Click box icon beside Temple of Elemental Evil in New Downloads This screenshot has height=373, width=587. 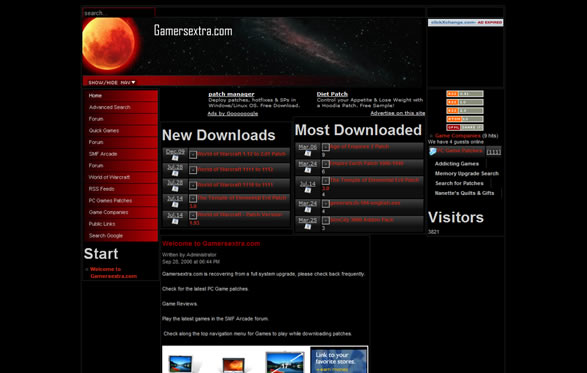[193, 198]
